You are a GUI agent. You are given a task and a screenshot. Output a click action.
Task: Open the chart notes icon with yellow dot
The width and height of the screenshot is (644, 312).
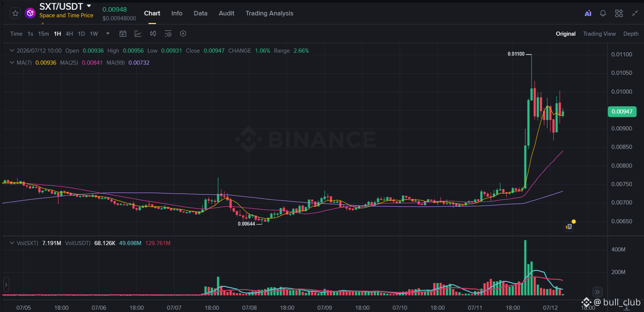tap(569, 226)
